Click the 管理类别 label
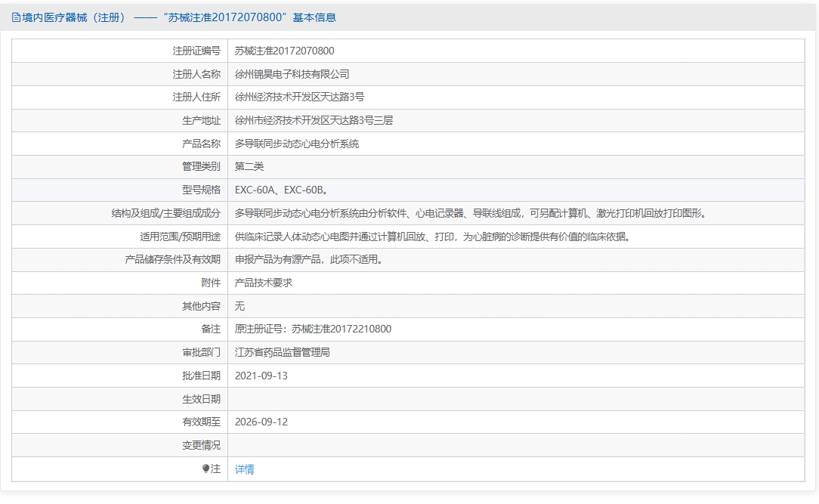819x504 pixels. pyautogui.click(x=201, y=166)
